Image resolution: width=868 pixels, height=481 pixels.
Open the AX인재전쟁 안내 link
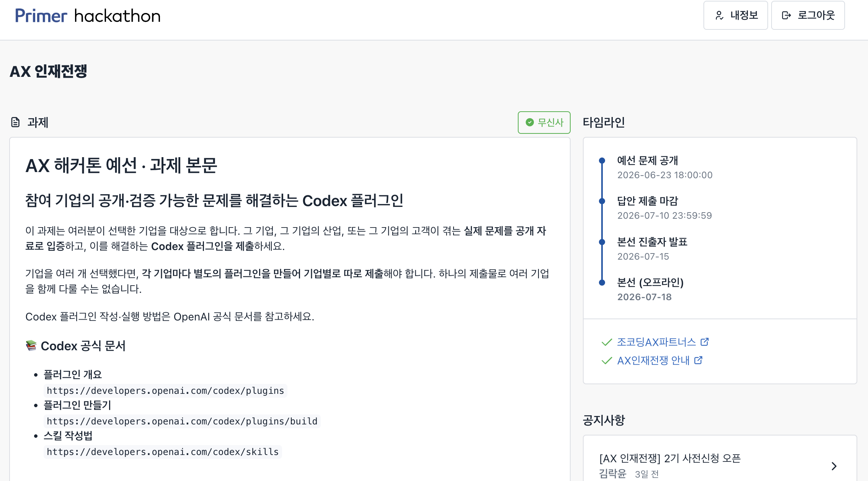(x=653, y=360)
